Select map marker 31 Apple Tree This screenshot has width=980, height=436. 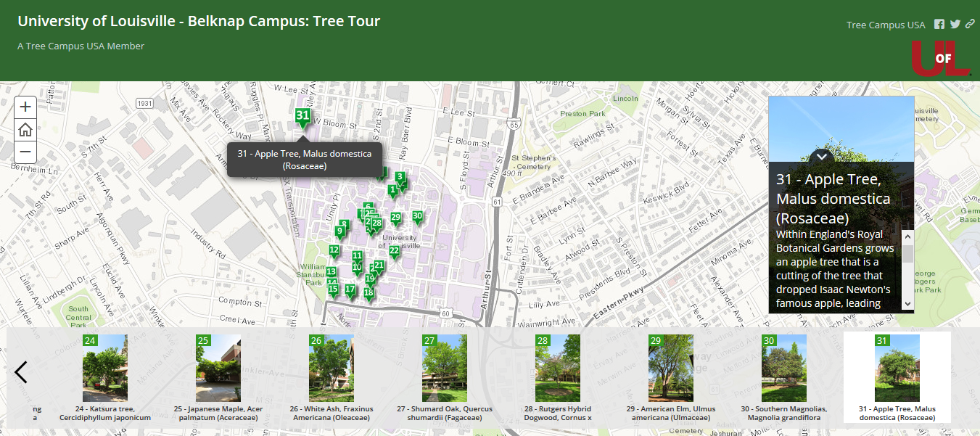[302, 116]
